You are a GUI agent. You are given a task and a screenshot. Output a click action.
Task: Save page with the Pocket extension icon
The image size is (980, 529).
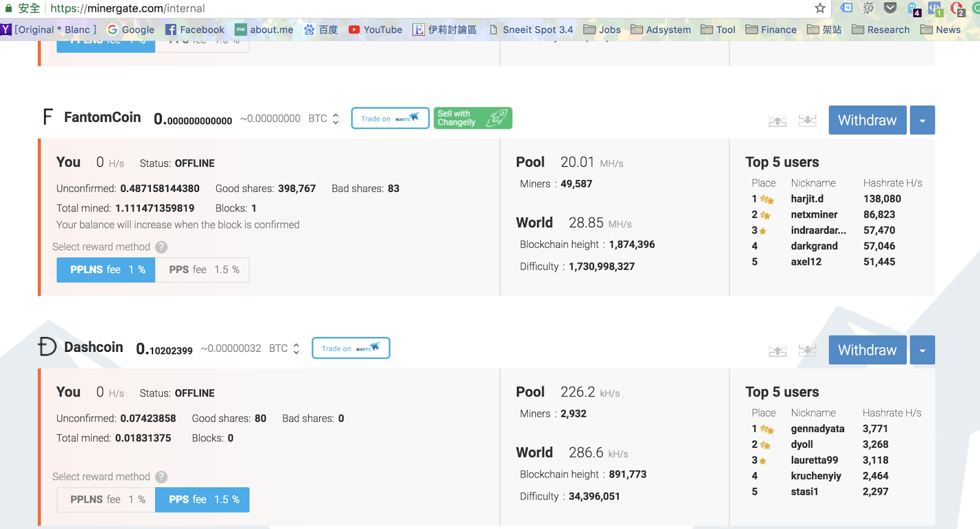(891, 8)
